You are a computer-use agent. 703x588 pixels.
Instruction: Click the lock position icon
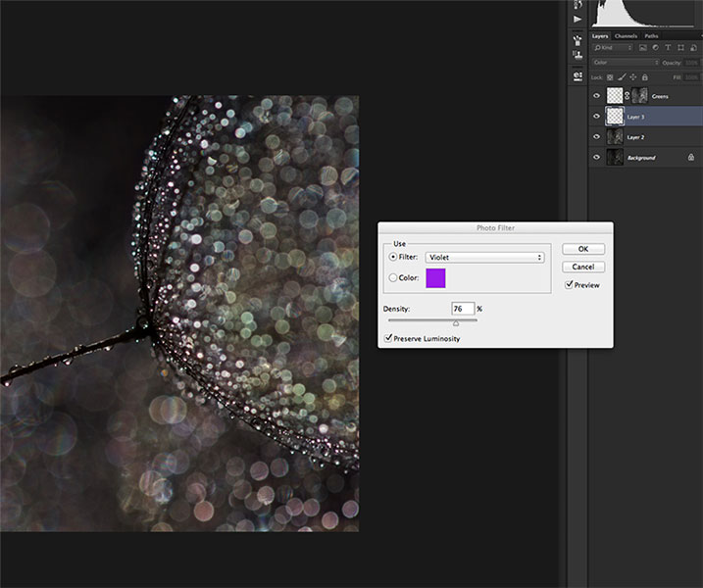coord(633,77)
